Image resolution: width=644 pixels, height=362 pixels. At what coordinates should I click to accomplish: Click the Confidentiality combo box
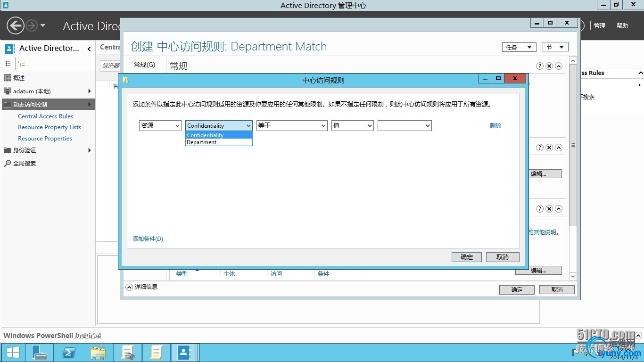point(219,125)
